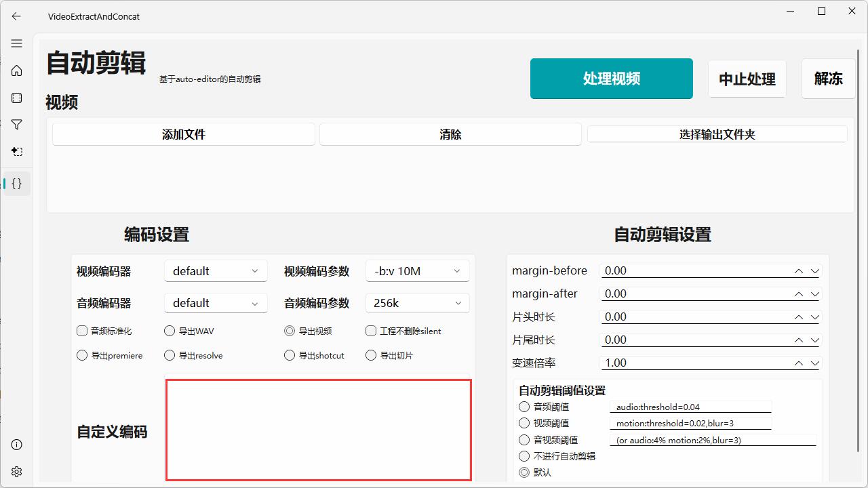This screenshot has height=488, width=868.
Task: Select the 导出切片 radio option
Action: click(x=371, y=355)
